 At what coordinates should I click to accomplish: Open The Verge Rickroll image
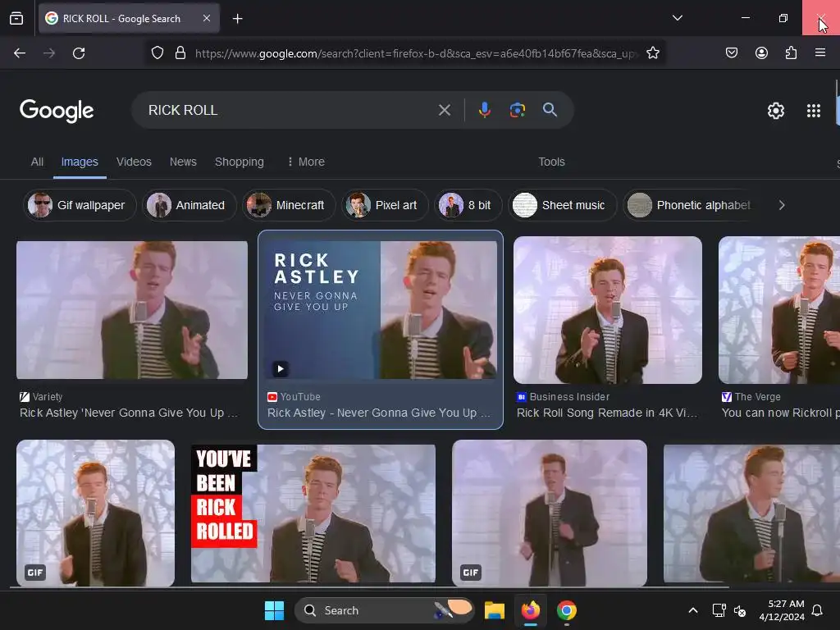[779, 309]
